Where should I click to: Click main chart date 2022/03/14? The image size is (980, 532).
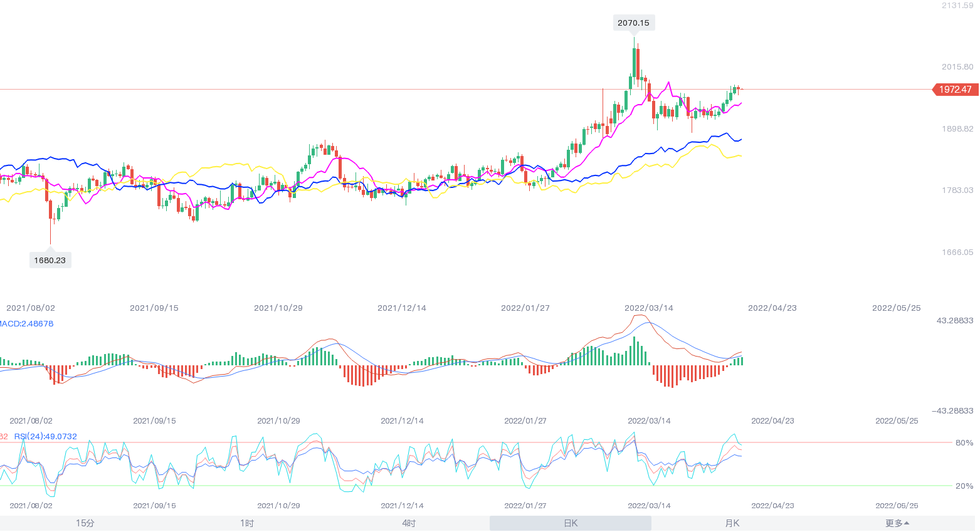tap(649, 308)
